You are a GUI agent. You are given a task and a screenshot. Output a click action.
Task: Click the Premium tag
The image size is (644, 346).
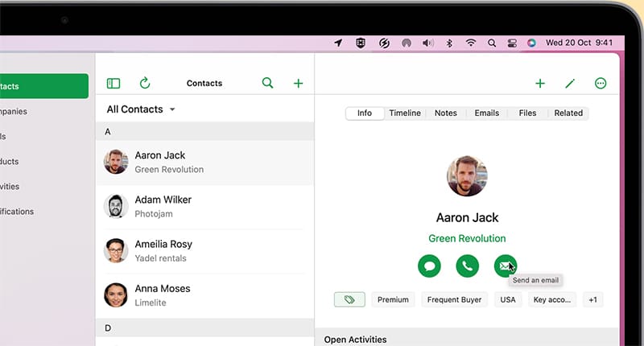(393, 299)
